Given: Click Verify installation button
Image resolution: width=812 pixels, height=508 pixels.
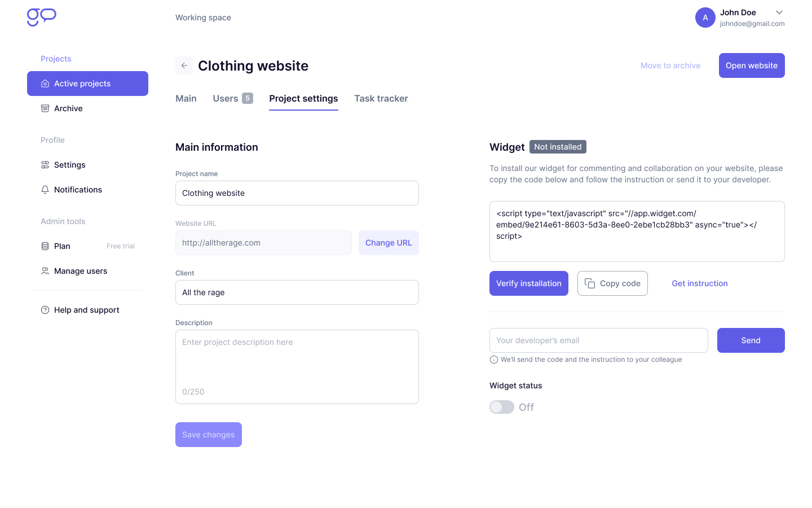Looking at the screenshot, I should pos(529,283).
